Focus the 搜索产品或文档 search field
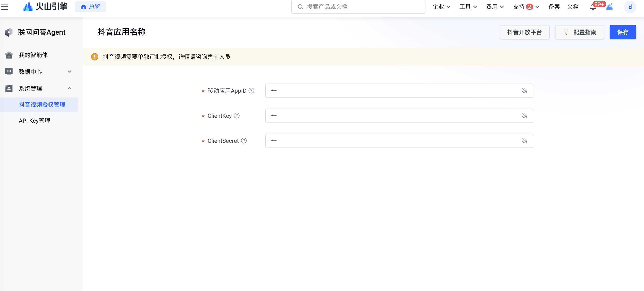This screenshot has width=644, height=291. [x=358, y=7]
